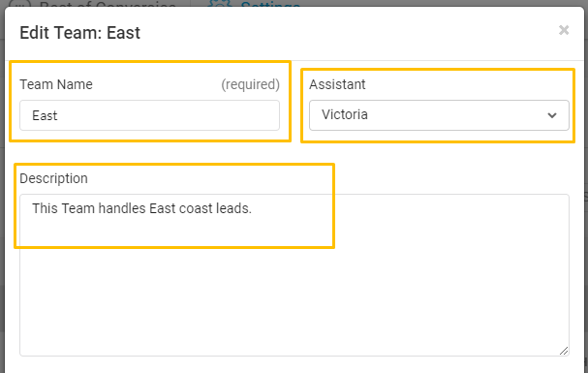Click the Team Name input field
This screenshot has height=373, width=588.
tap(149, 115)
